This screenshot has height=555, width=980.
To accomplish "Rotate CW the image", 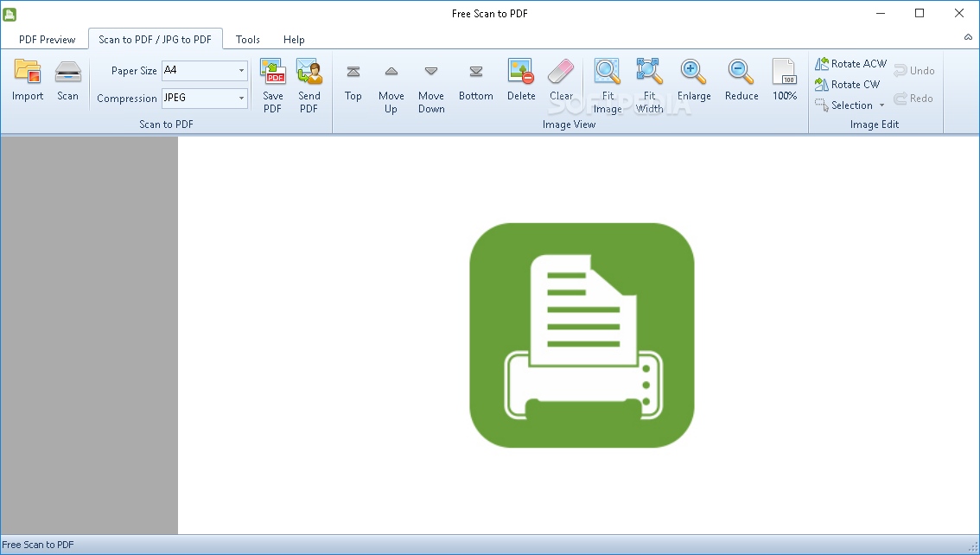I will click(848, 85).
